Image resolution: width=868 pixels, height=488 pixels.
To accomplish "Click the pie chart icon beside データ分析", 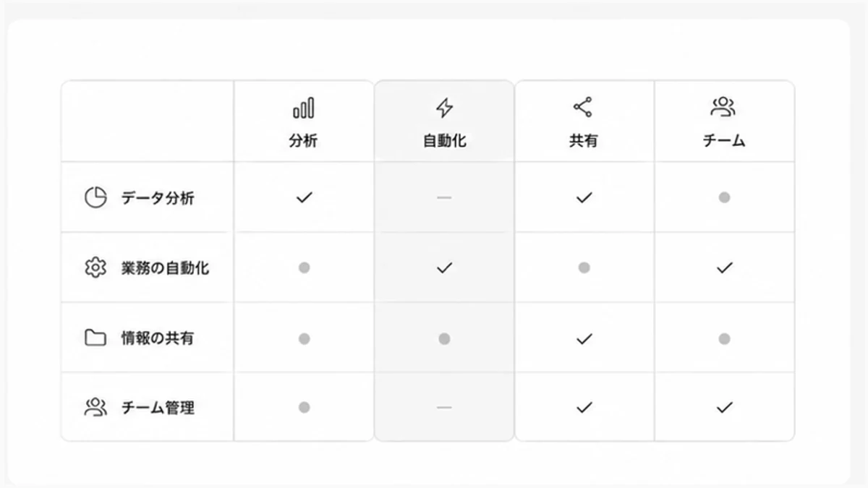I will 95,197.
